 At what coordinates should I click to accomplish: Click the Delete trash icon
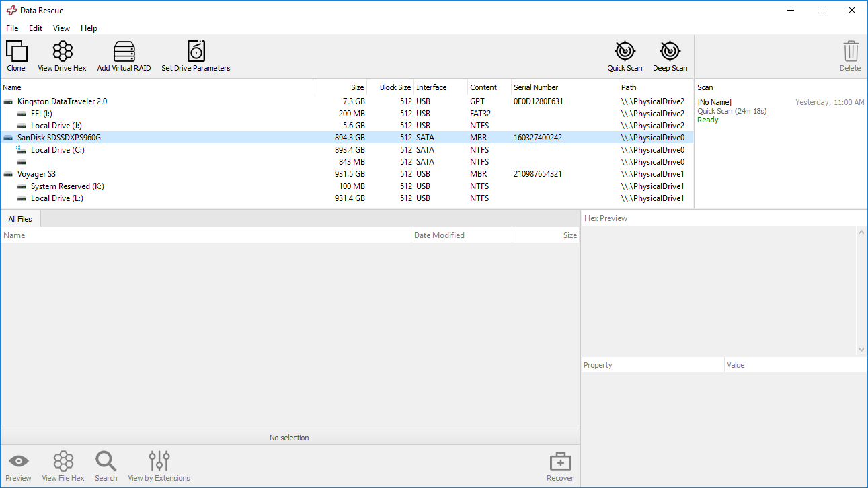[851, 52]
